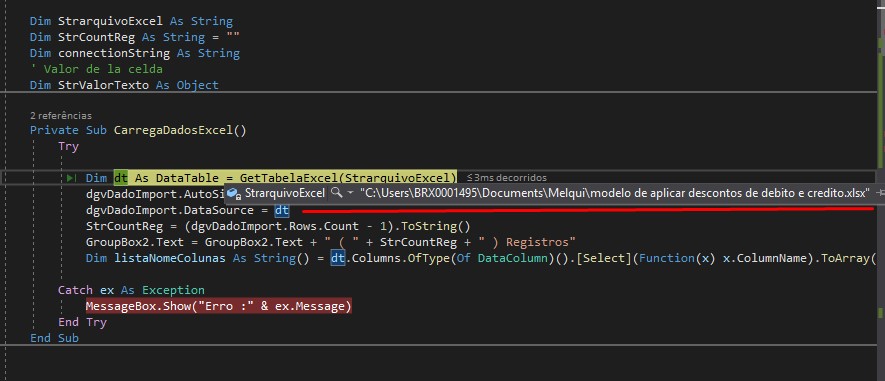This screenshot has width=885, height=381.
Task: Click 'dt' after DataSource assignment
Action: tap(282, 211)
